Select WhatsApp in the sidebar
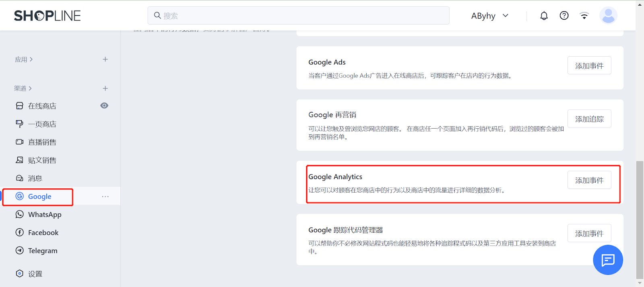 click(44, 215)
